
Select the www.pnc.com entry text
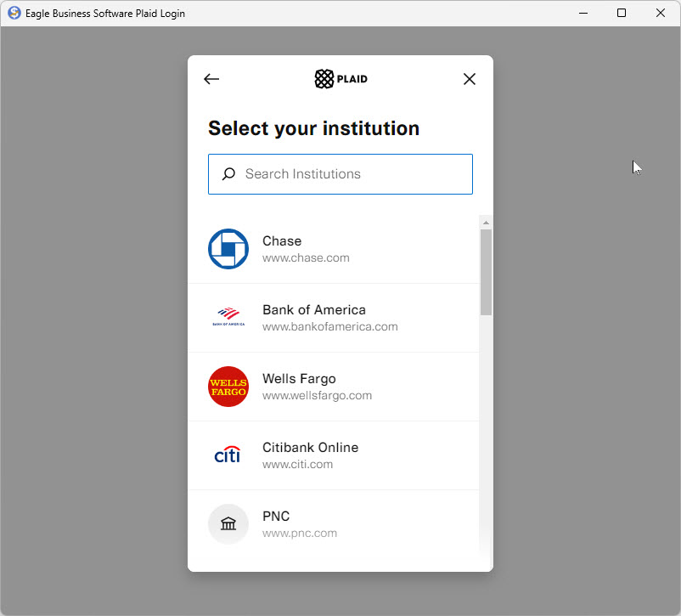pos(299,534)
